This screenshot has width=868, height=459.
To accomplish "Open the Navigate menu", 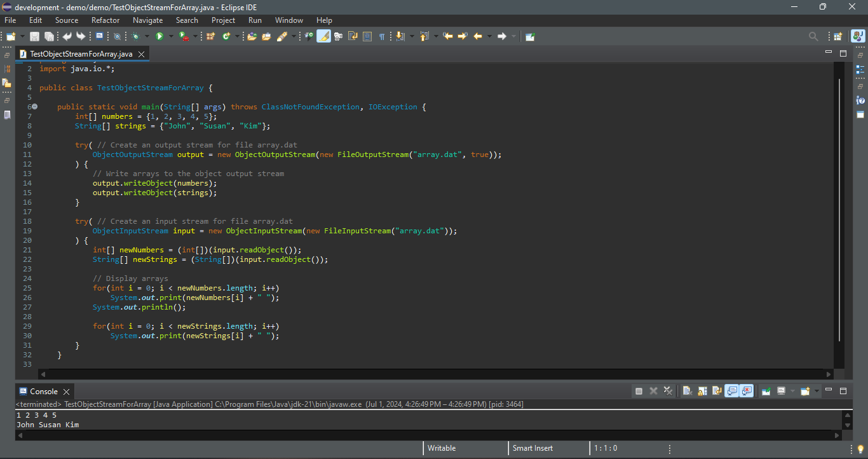I will pyautogui.click(x=147, y=20).
